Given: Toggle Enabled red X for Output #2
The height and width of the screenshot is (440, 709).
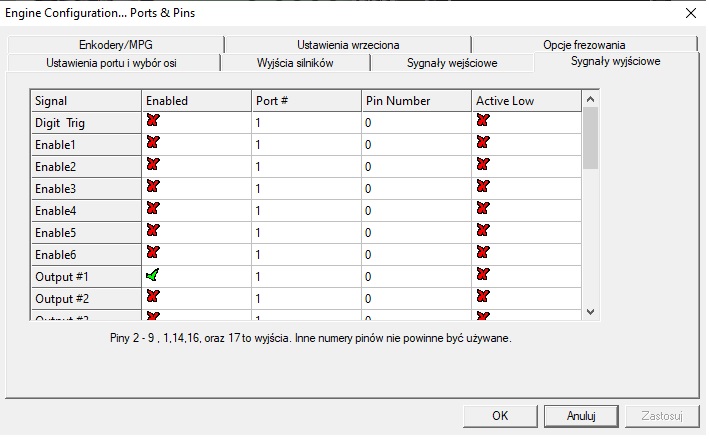Looking at the screenshot, I should (x=153, y=297).
